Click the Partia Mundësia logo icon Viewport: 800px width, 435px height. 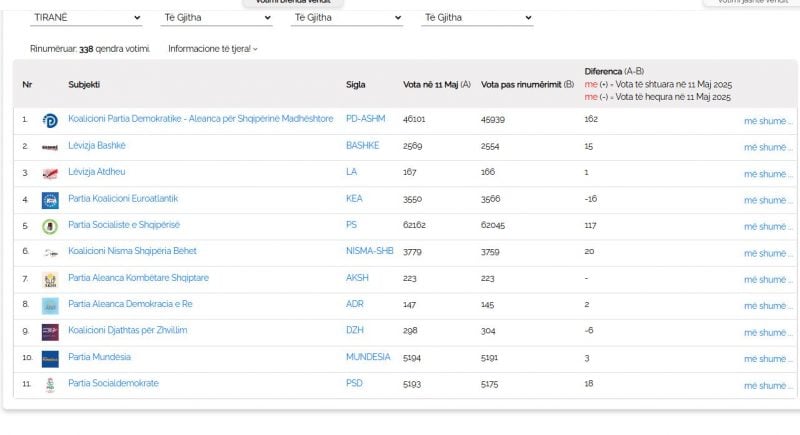pyautogui.click(x=50, y=359)
